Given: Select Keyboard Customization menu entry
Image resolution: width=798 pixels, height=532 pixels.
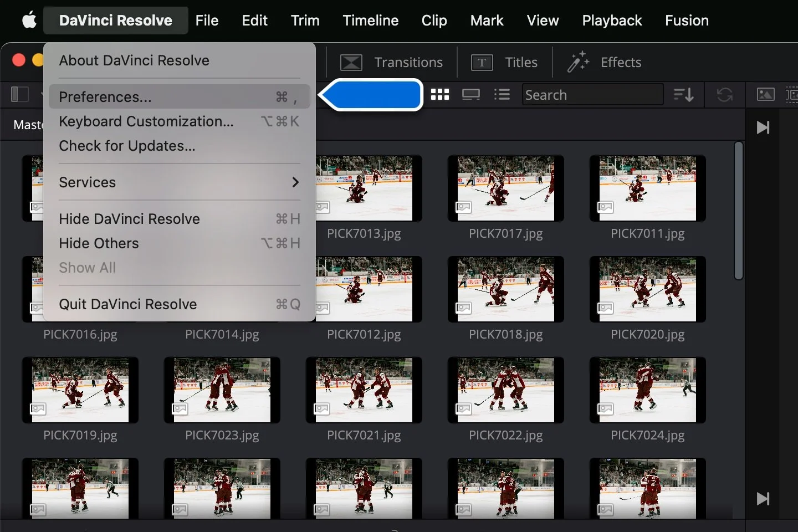Looking at the screenshot, I should click(x=179, y=121).
